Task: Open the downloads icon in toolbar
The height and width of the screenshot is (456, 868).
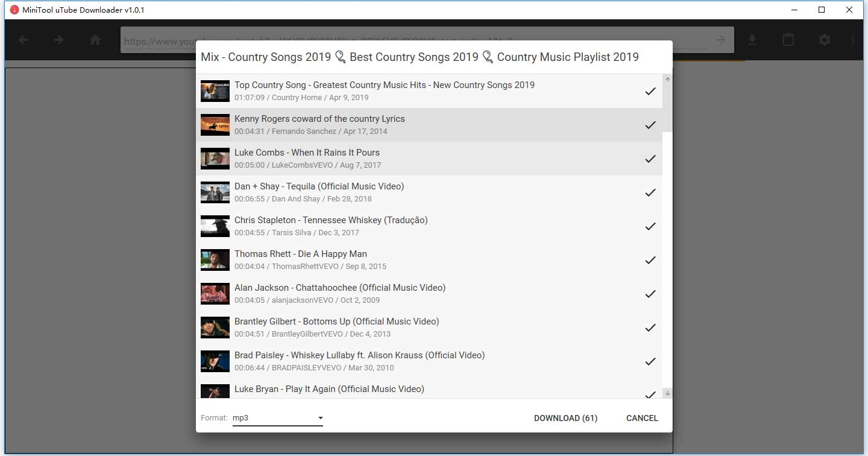Action: (752, 40)
